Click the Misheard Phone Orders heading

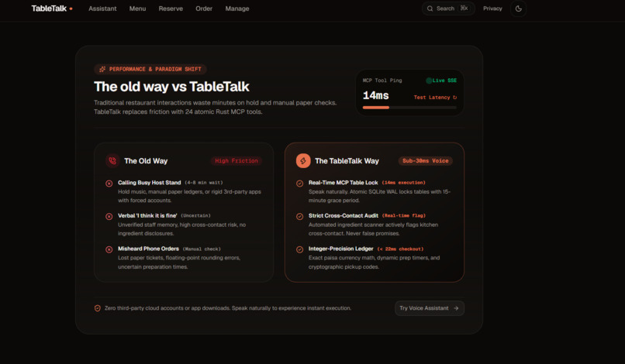(148, 249)
